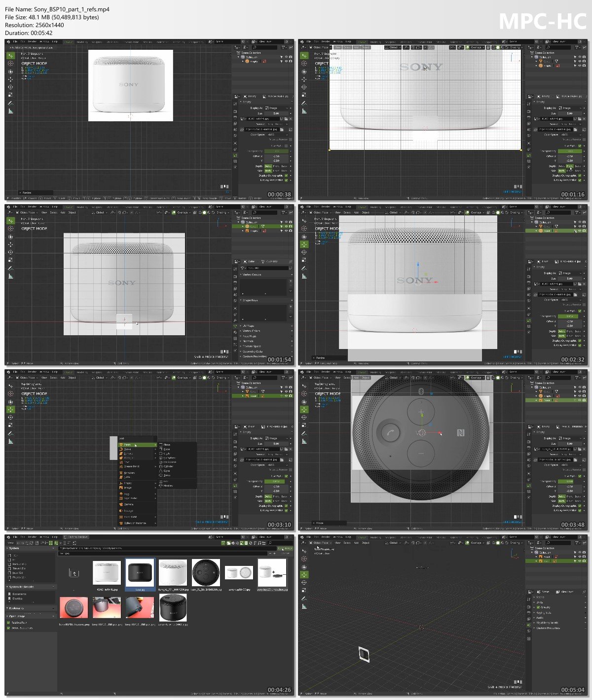Click the Open Image button in the file browser
The height and width of the screenshot is (700, 592).
(x=285, y=548)
